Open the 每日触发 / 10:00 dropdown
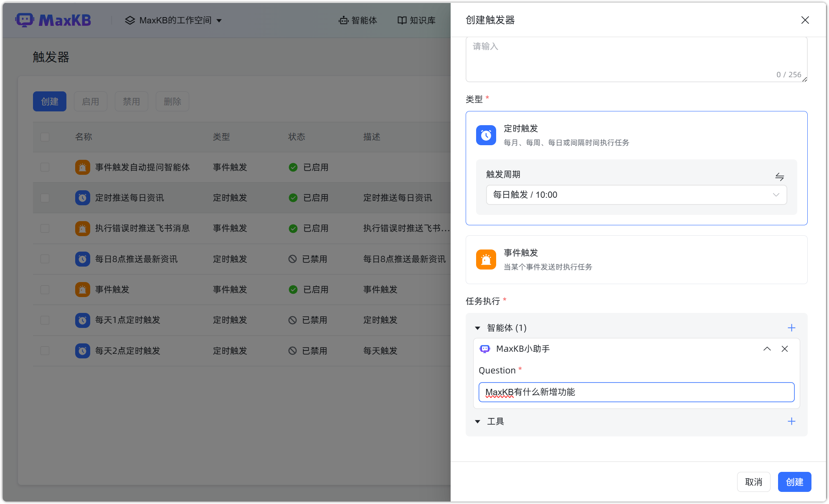This screenshot has width=829, height=504. (x=636, y=195)
